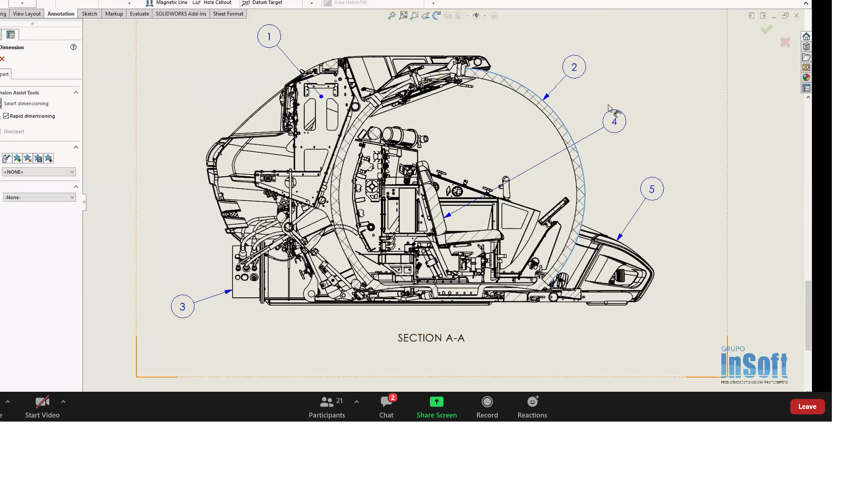The width and height of the screenshot is (868, 488).
Task: Open the <NONE> style dropdown
Action: (x=39, y=172)
